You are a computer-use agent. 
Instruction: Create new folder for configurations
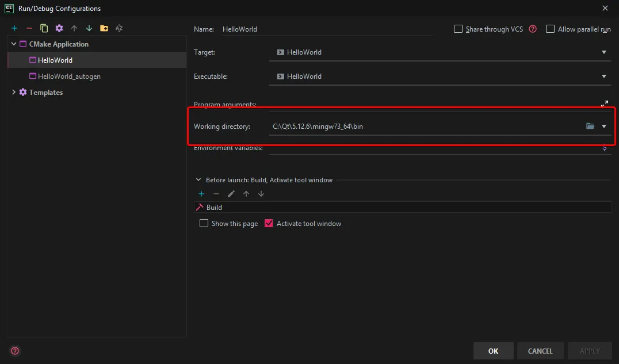[104, 28]
